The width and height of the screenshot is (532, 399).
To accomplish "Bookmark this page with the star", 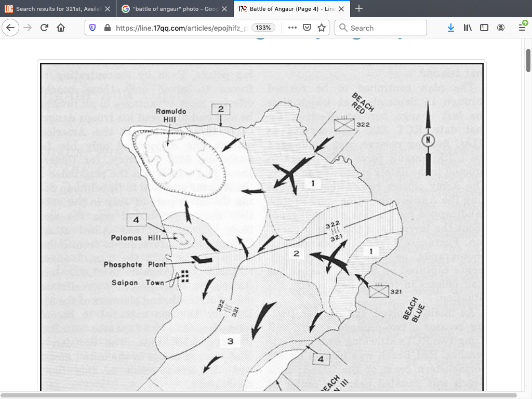I will pyautogui.click(x=322, y=28).
